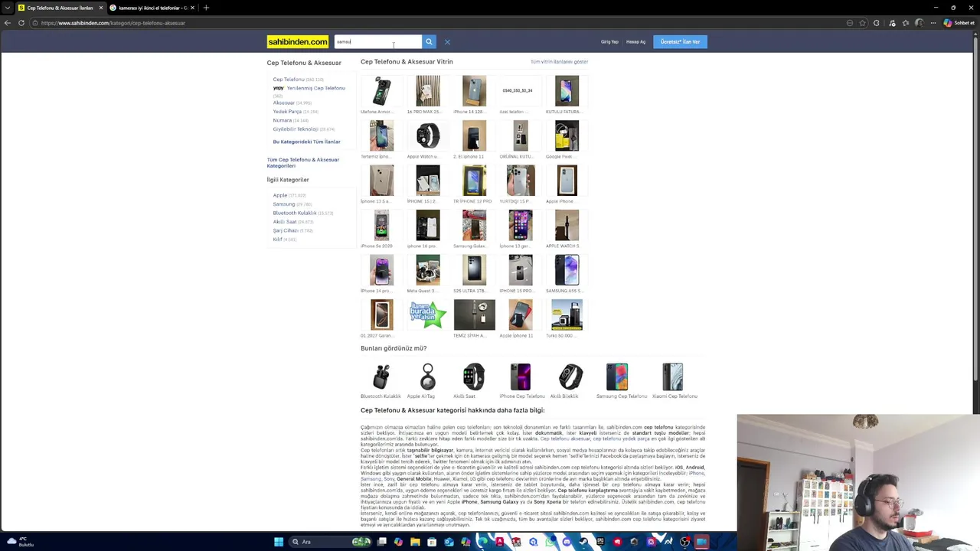980x551 pixels.
Task: Open the Yenilenmiş Cep Telefonu category
Action: click(315, 88)
